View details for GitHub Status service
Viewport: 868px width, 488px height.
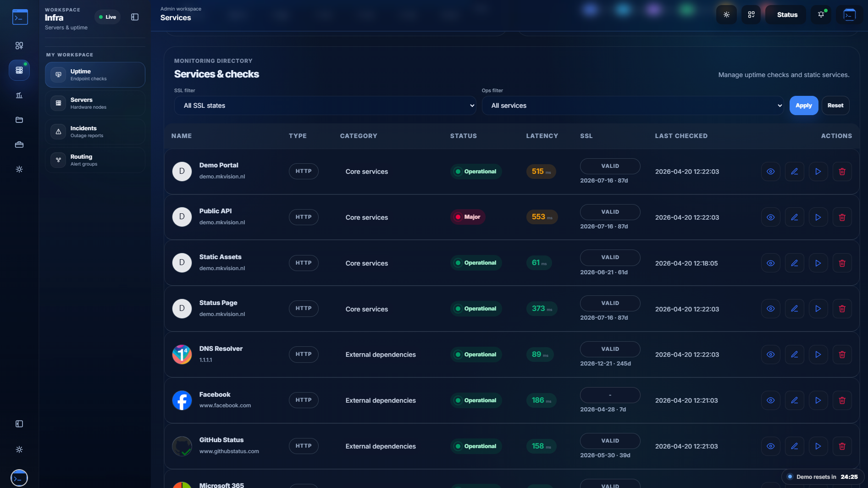[770, 446]
